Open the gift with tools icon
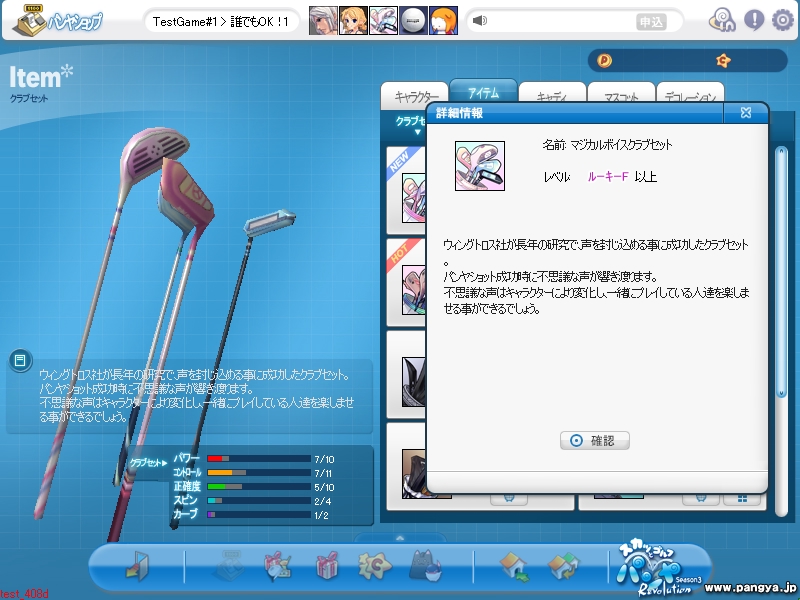 tap(278, 565)
